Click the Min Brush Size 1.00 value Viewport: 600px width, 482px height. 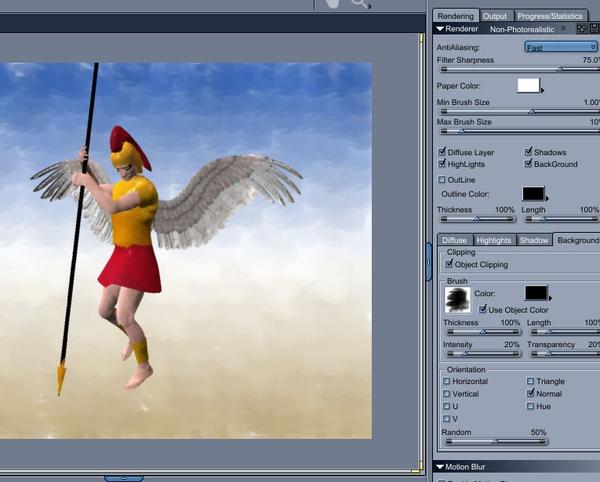pos(592,102)
